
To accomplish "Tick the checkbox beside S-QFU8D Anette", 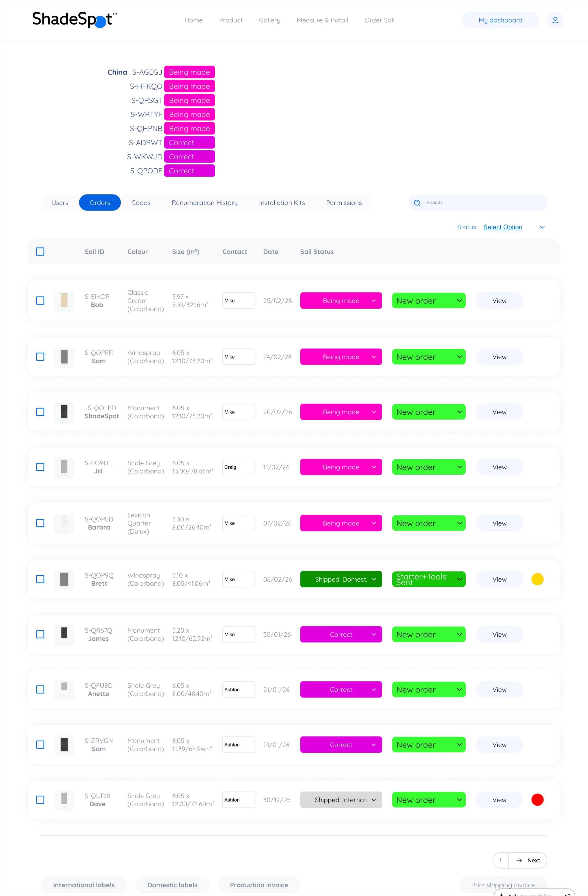I will 40,689.
